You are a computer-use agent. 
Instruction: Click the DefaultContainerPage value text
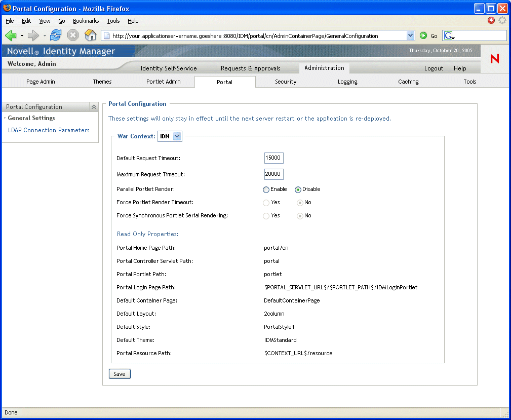point(292,300)
